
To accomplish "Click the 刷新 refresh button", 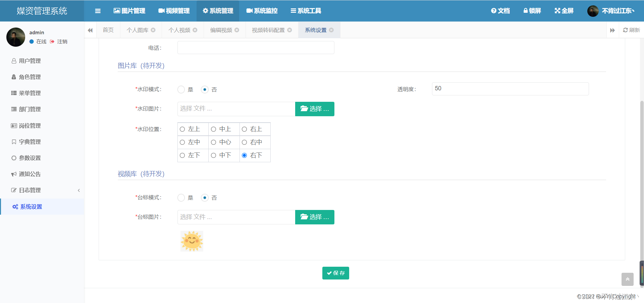I will coord(632,30).
